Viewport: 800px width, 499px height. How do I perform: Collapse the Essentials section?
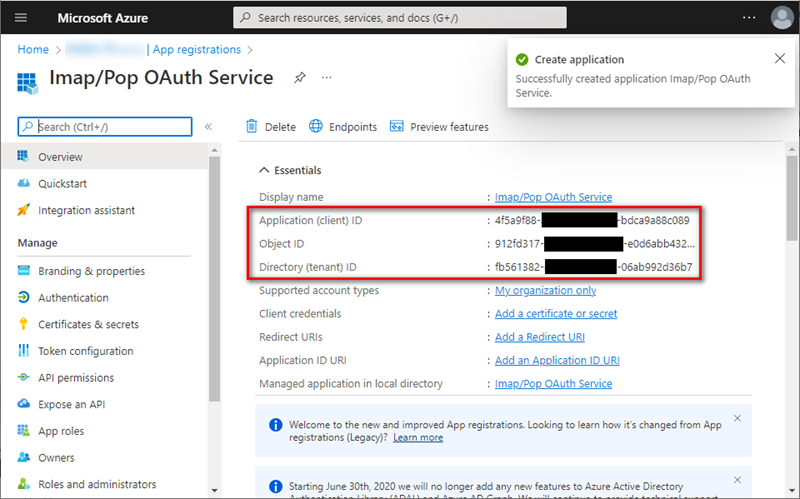[x=265, y=170]
